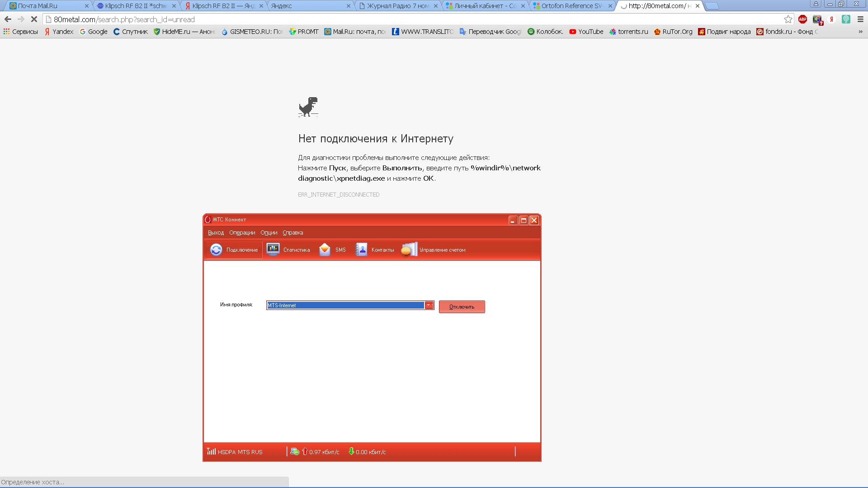Open the Операции menu
This screenshot has width=868, height=488.
click(242, 232)
